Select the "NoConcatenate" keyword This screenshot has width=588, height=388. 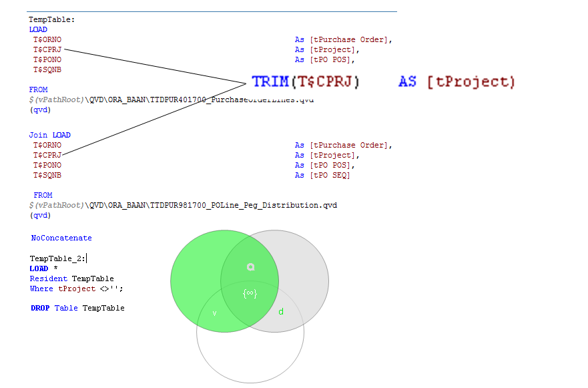(61, 238)
